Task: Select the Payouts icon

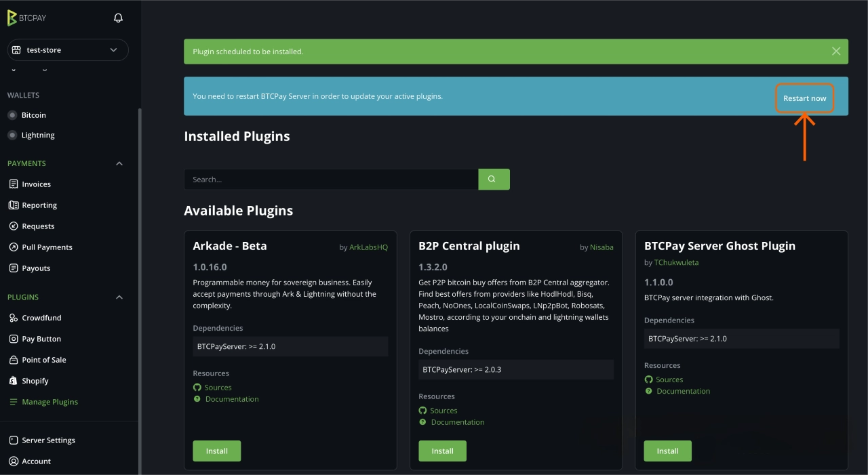Action: click(15, 268)
